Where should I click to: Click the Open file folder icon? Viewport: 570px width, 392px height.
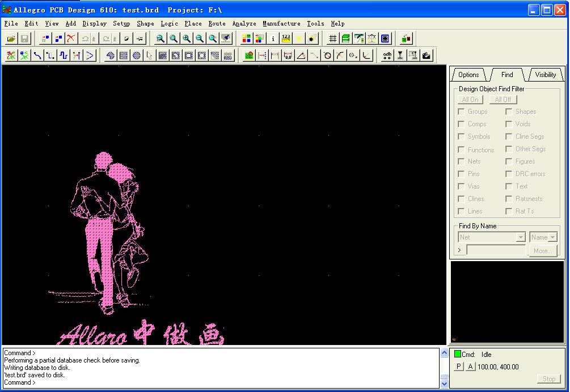point(11,38)
